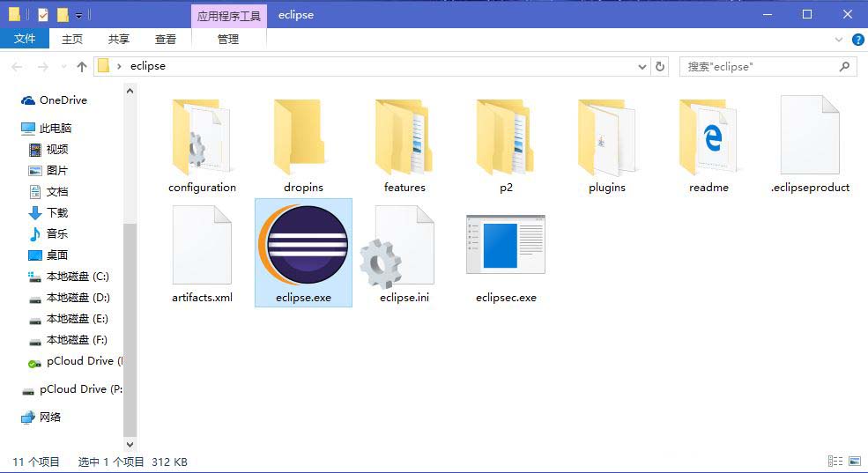Switch to large icons view layout

855,461
